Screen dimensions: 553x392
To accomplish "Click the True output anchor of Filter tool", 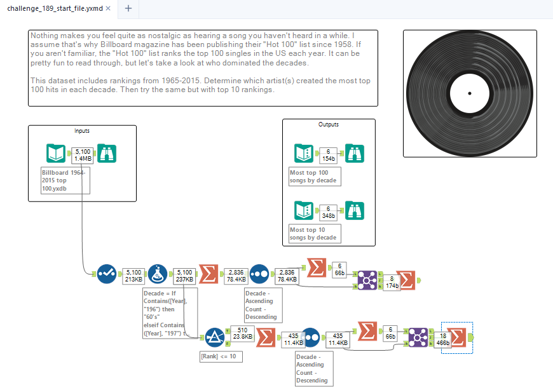I will coord(228,331).
